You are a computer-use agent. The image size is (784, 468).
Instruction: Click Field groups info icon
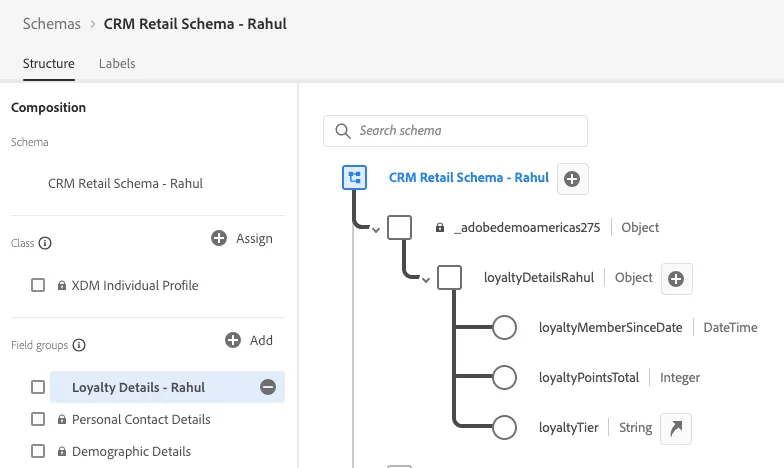pos(79,345)
